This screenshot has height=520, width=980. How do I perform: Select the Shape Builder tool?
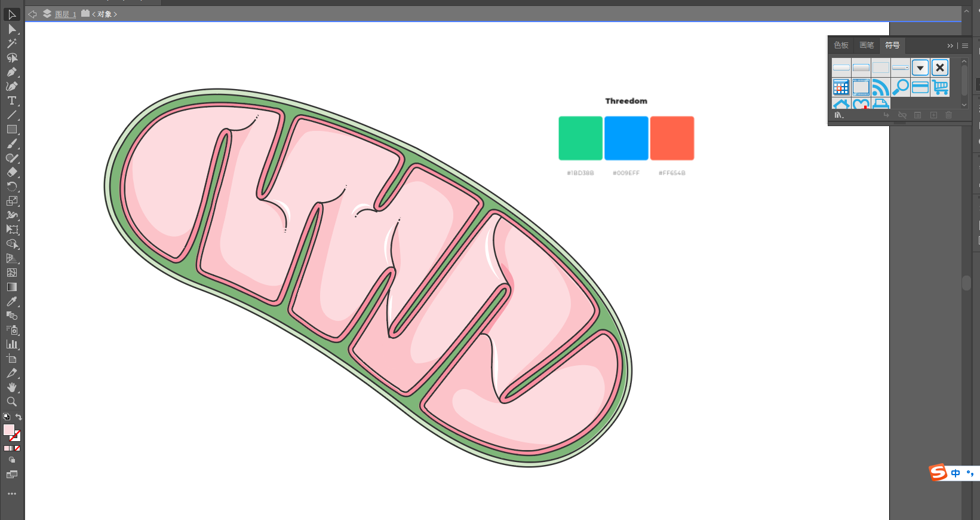(x=12, y=244)
